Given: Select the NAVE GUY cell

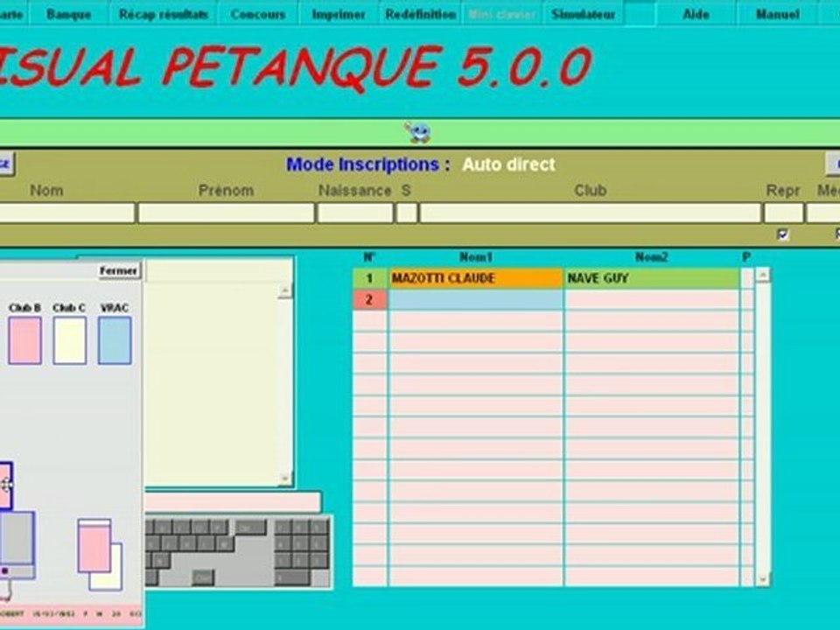Looking at the screenshot, I should 651,278.
